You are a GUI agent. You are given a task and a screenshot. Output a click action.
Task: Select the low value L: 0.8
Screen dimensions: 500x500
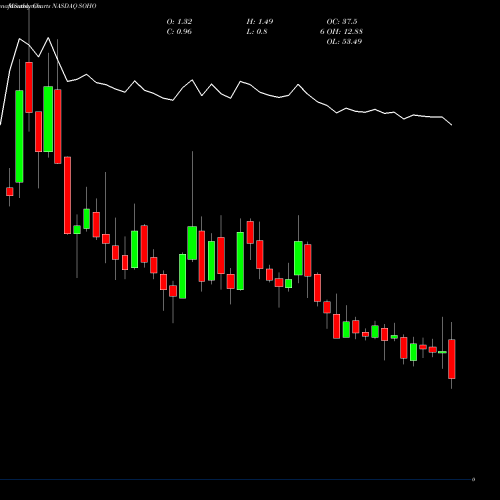257,32
